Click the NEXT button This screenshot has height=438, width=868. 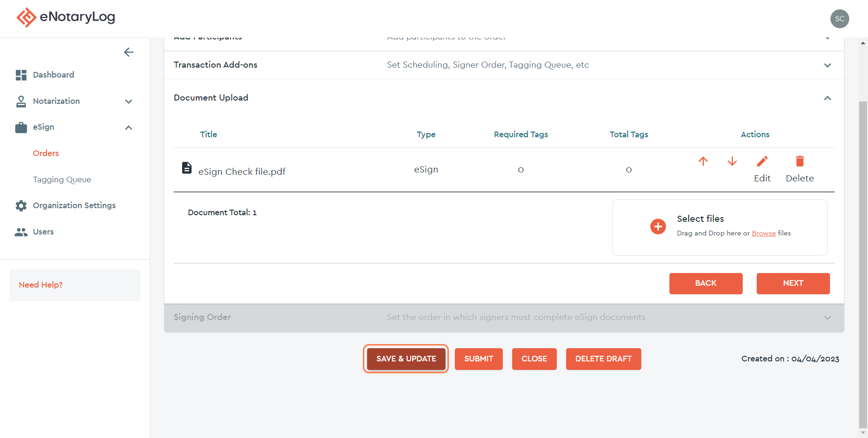(x=793, y=283)
